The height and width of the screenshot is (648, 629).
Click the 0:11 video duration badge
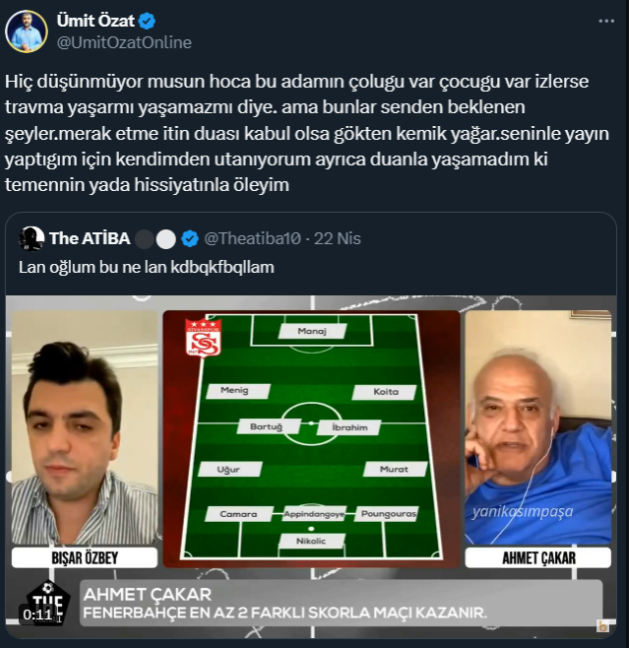point(37,615)
